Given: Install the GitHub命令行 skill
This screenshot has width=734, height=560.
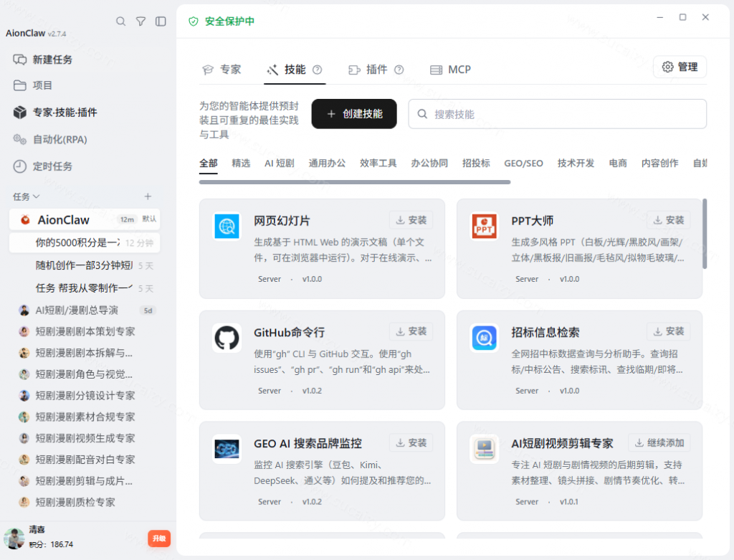Looking at the screenshot, I should (x=411, y=331).
